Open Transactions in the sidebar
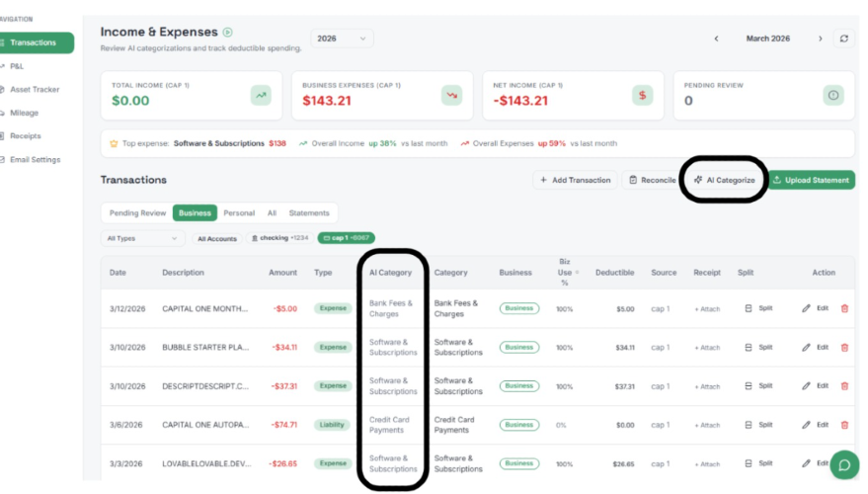 click(37, 42)
